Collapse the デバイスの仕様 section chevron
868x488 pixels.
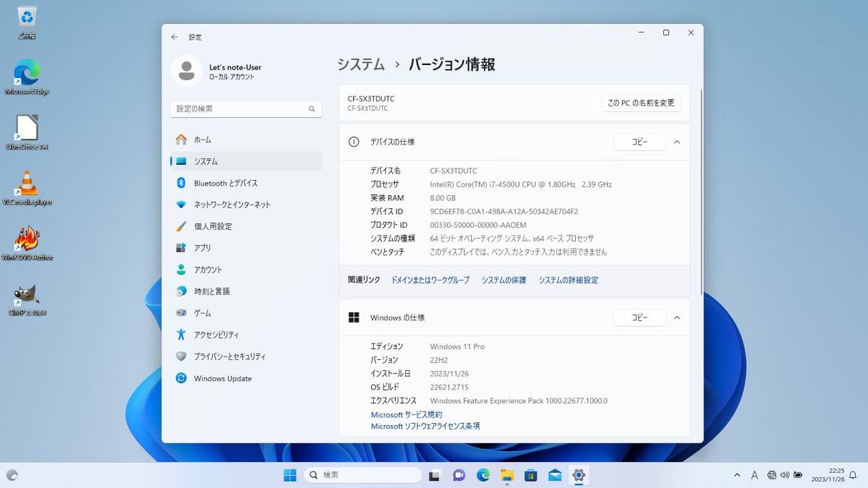tap(676, 142)
